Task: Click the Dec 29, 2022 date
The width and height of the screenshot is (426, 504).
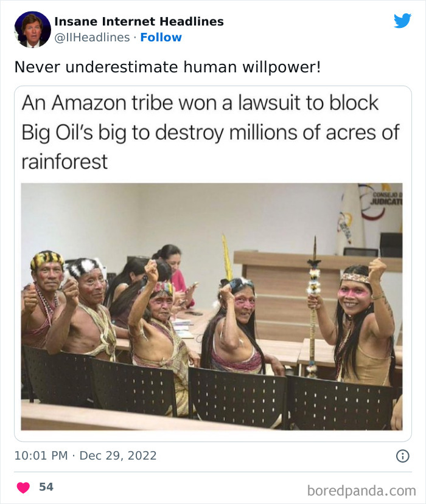Action: [x=118, y=455]
